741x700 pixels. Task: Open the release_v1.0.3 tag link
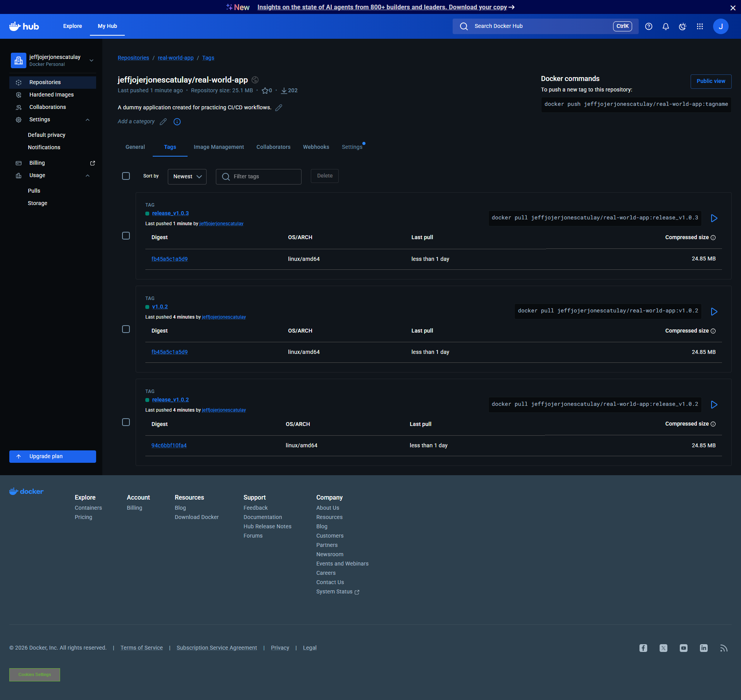point(171,214)
